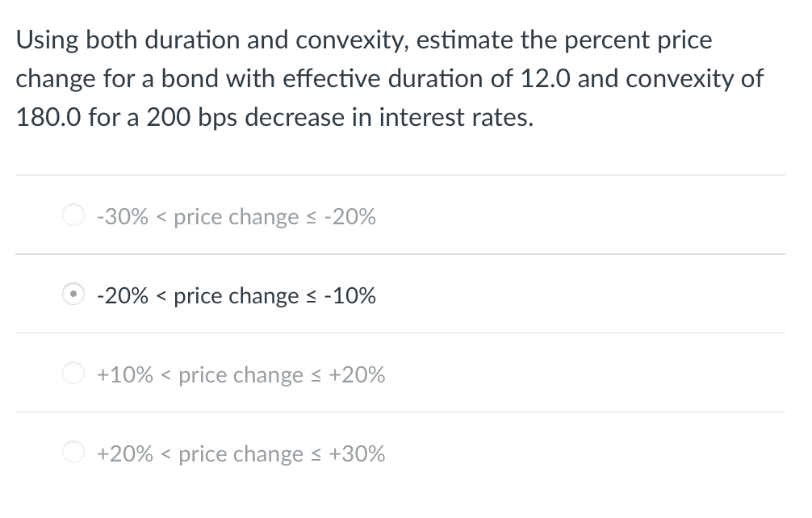This screenshot has width=812, height=518.
Task: Click the label '+20% < price change ≤ +30%'
Action: pos(241,453)
